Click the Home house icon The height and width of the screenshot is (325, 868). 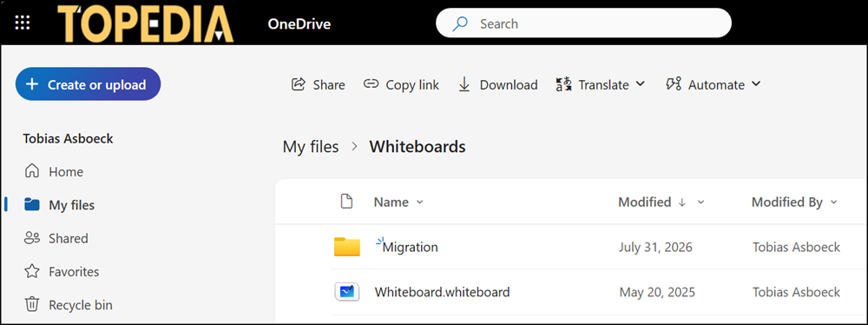click(x=32, y=171)
